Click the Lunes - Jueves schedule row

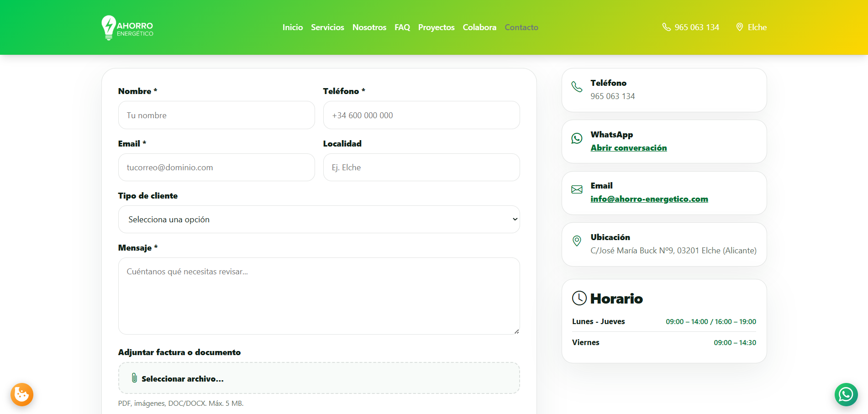click(664, 322)
